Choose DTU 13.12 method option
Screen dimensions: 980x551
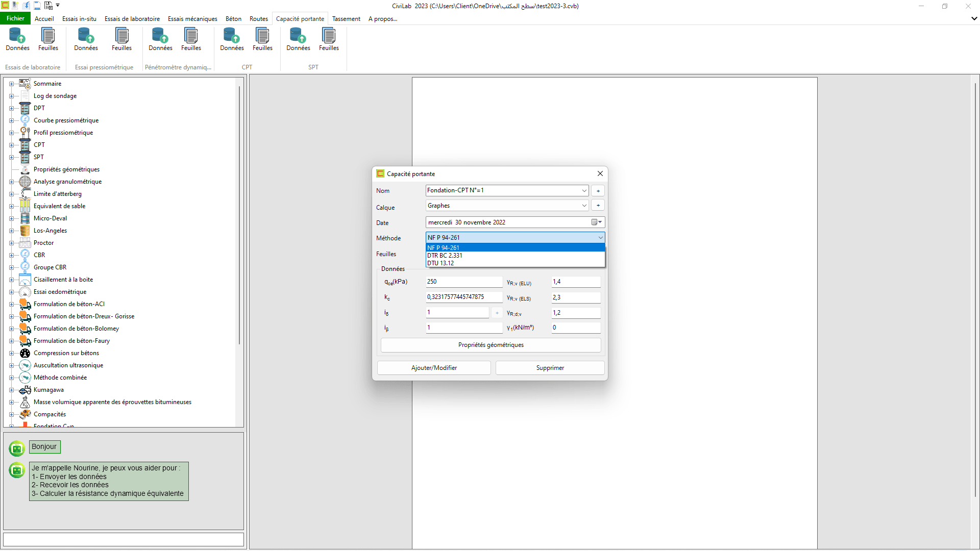tap(516, 263)
